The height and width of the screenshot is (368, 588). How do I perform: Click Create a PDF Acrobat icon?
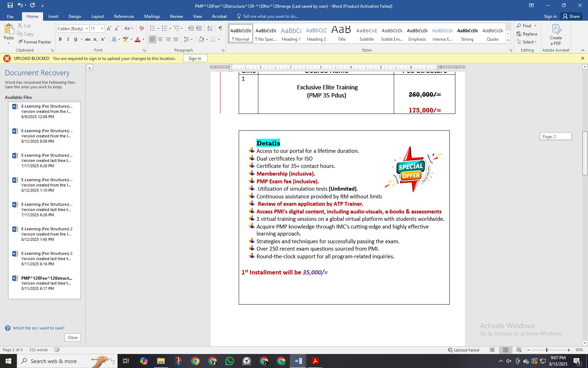click(555, 34)
